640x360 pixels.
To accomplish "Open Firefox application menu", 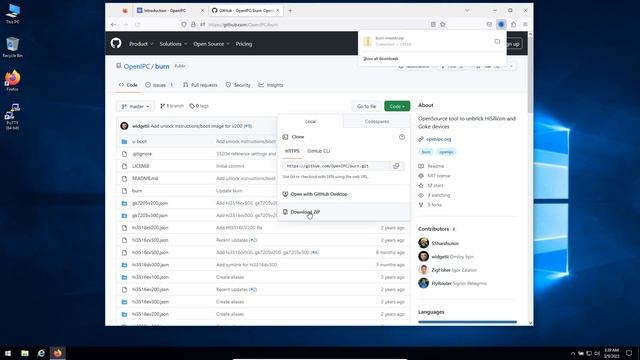I will click(525, 24).
